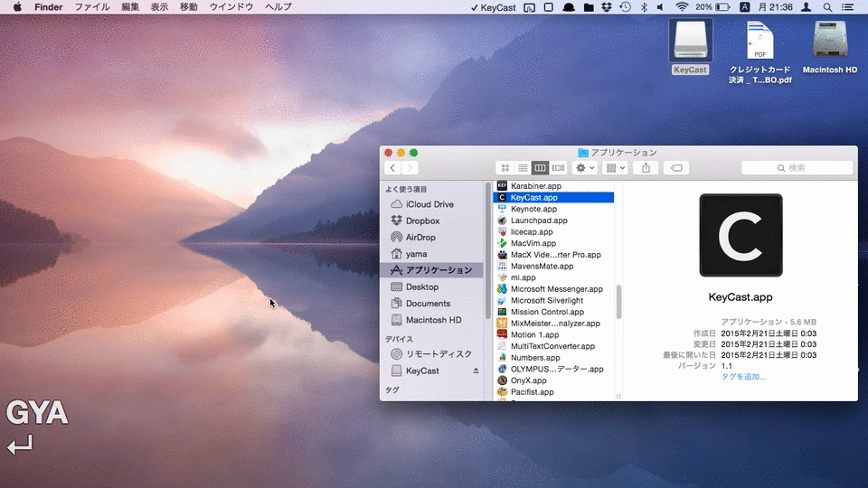The height and width of the screenshot is (488, 868).
Task: Select Karabiner.app in file list
Action: [x=553, y=186]
